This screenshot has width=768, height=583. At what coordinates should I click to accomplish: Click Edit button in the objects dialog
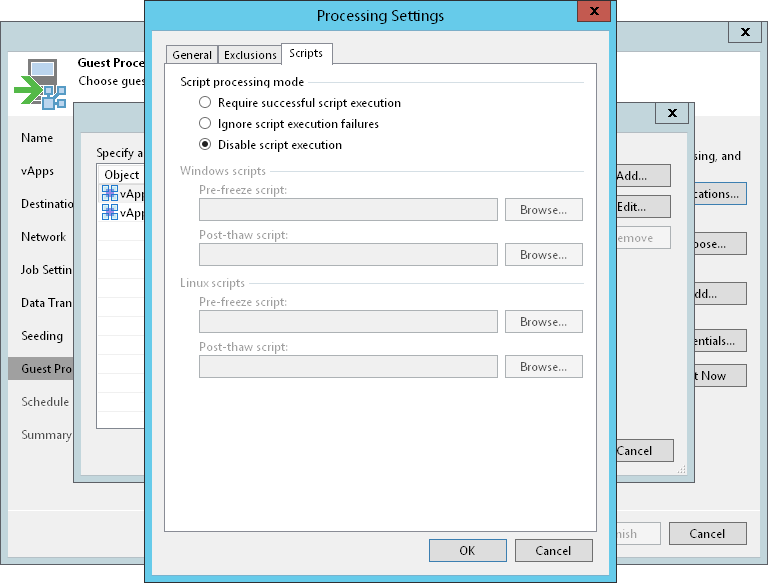click(643, 207)
